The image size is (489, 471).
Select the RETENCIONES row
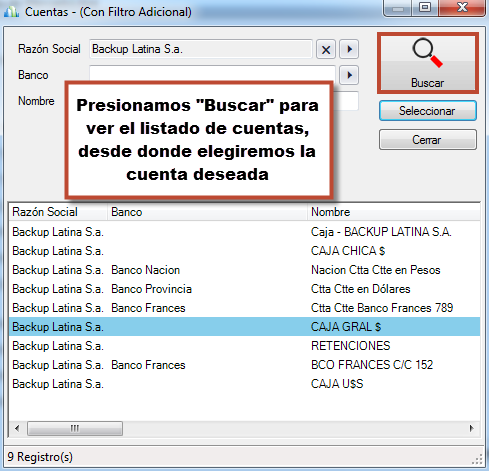click(x=245, y=346)
